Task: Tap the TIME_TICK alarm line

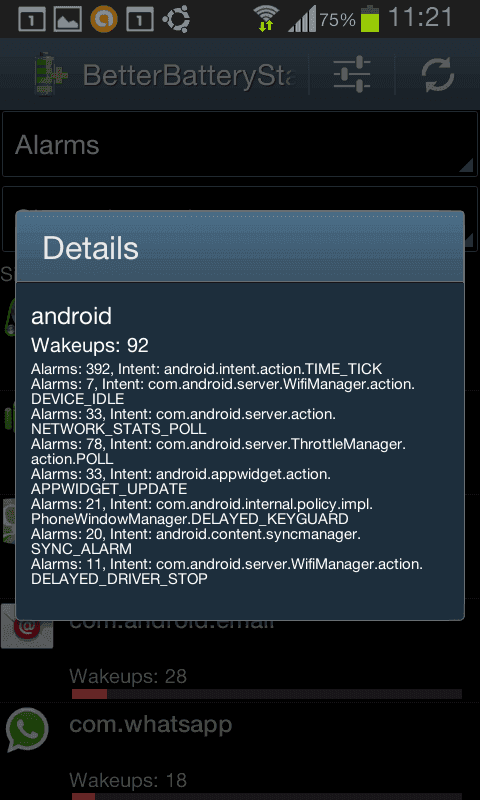Action: pos(207,368)
